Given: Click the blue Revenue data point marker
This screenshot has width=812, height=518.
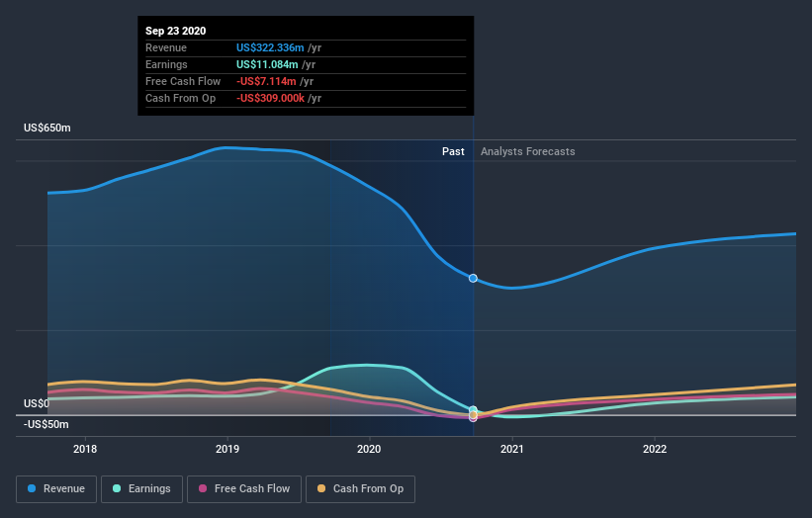Looking at the screenshot, I should pyautogui.click(x=473, y=279).
